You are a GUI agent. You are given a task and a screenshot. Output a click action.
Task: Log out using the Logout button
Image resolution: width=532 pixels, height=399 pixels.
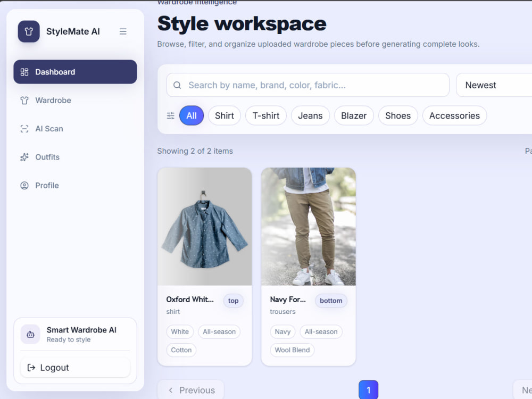pyautogui.click(x=76, y=368)
